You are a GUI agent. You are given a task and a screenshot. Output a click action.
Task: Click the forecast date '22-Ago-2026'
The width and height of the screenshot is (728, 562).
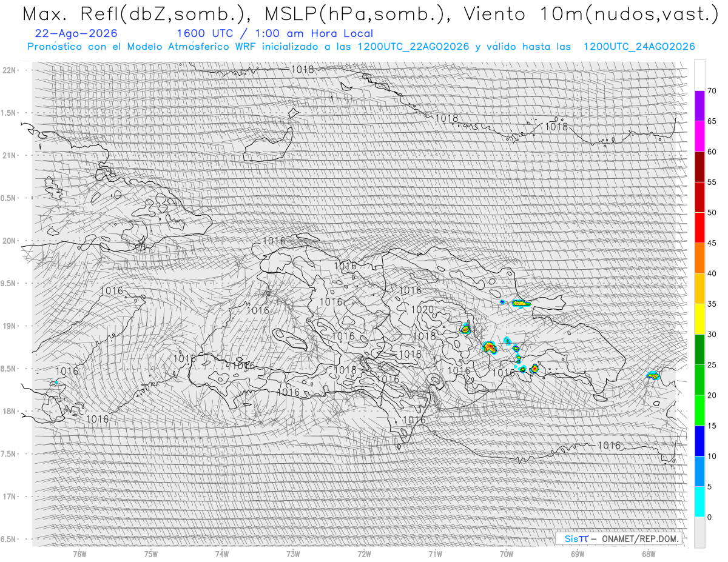pos(76,34)
